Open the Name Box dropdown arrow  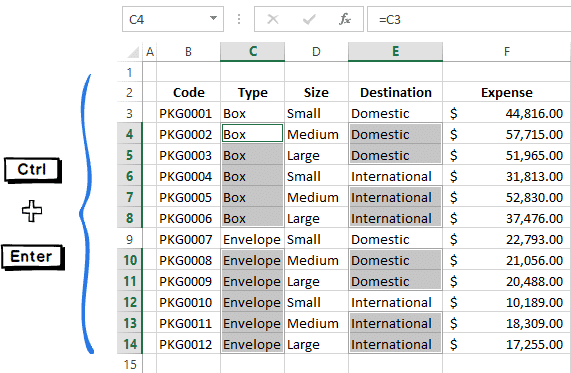(x=213, y=18)
